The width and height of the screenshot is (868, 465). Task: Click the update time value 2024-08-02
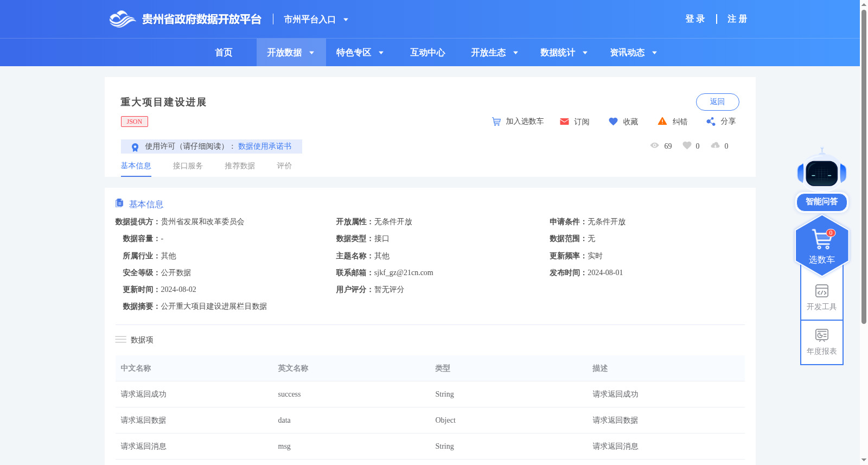tap(178, 290)
